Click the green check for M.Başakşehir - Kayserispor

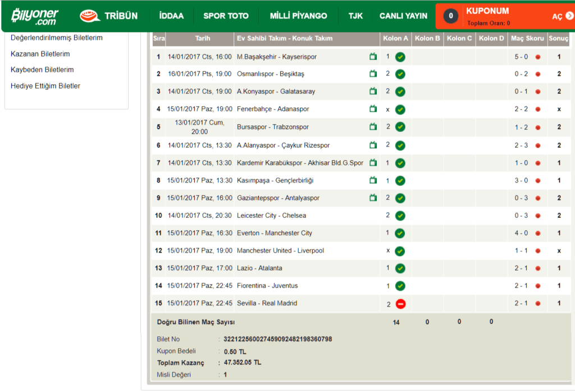click(x=400, y=57)
